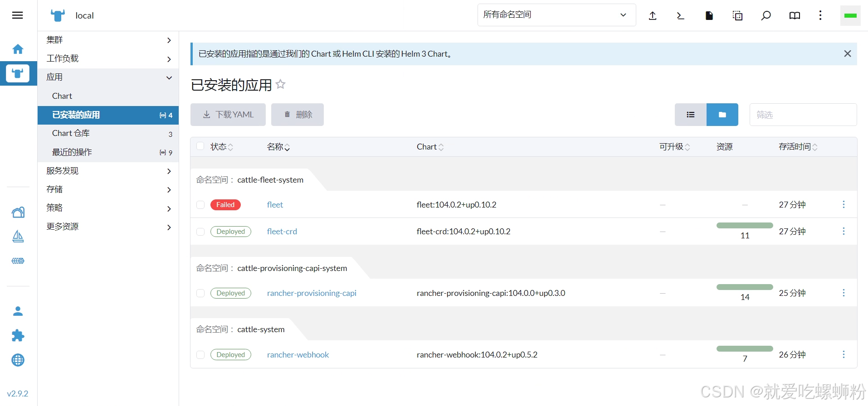
Task: Open the fleet-crd app link
Action: pyautogui.click(x=282, y=232)
